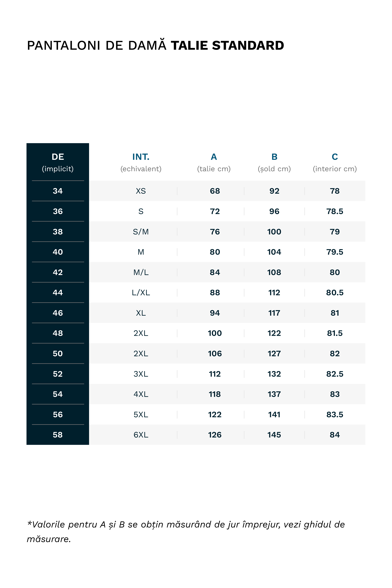392x588 pixels.
Task: Click hip value 117 in column B
Action: point(274,313)
